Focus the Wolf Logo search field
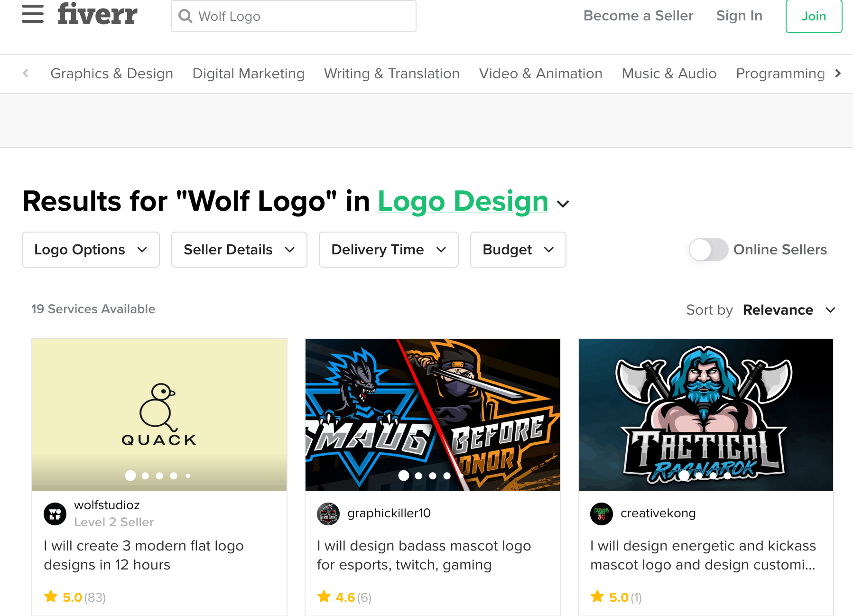Image resolution: width=853 pixels, height=616 pixels. pyautogui.click(x=294, y=16)
